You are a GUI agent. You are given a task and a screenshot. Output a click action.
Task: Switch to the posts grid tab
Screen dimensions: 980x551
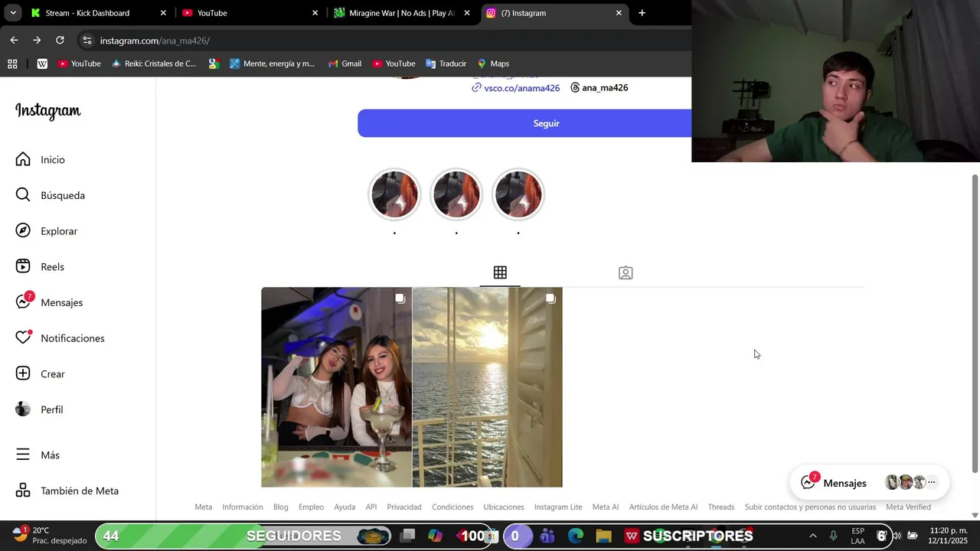point(500,272)
